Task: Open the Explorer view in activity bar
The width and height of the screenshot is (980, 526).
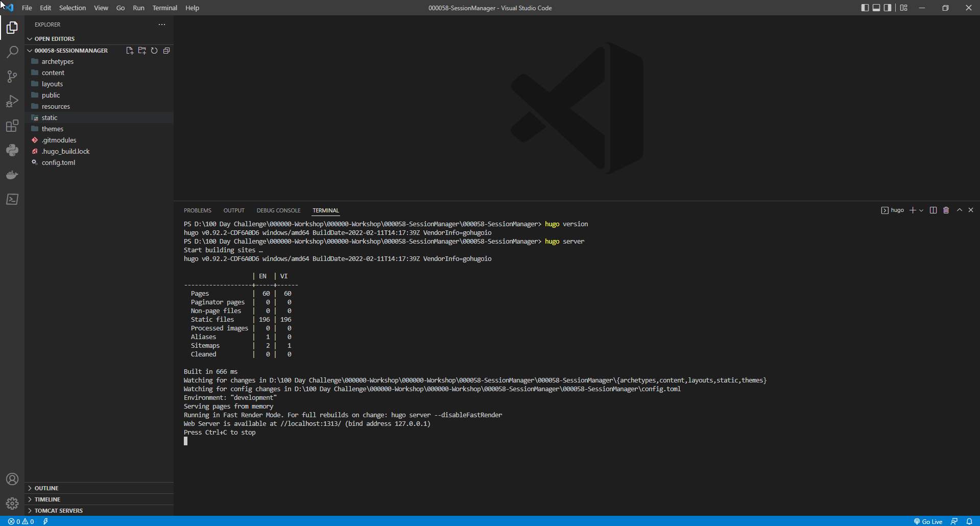Action: tap(12, 28)
